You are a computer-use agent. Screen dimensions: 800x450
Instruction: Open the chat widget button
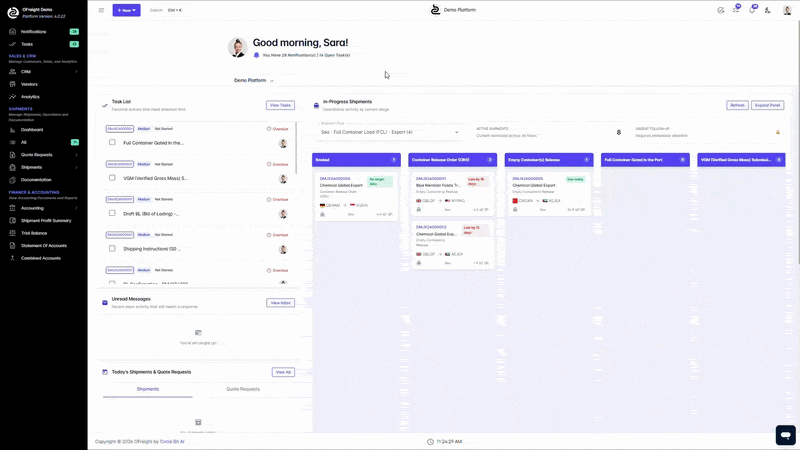[785, 435]
